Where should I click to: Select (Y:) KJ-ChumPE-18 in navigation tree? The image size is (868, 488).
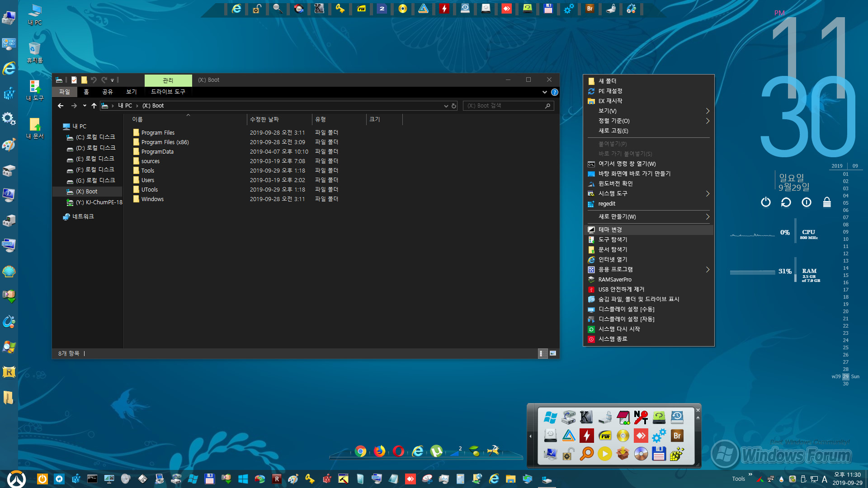[94, 202]
